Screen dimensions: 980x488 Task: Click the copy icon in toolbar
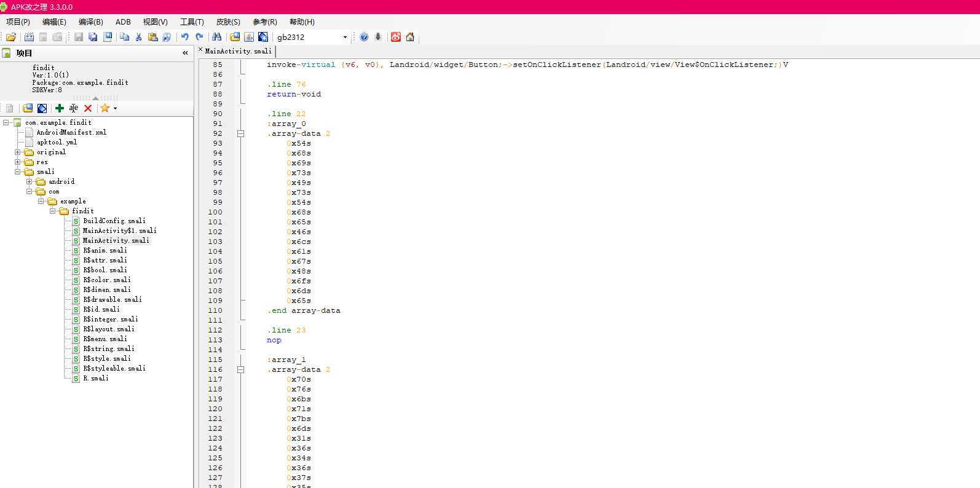(124, 37)
